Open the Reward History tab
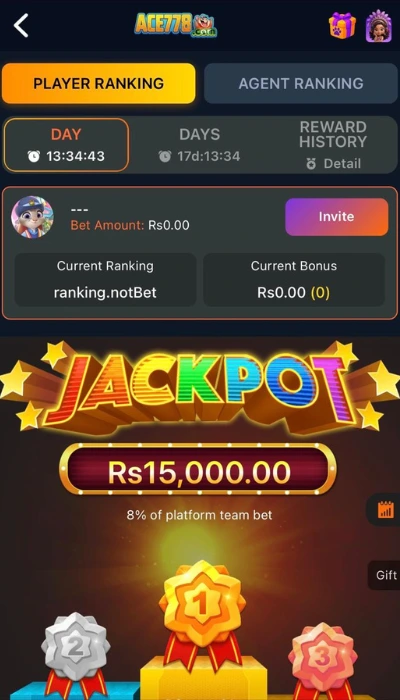The width and height of the screenshot is (400, 700). point(333,135)
